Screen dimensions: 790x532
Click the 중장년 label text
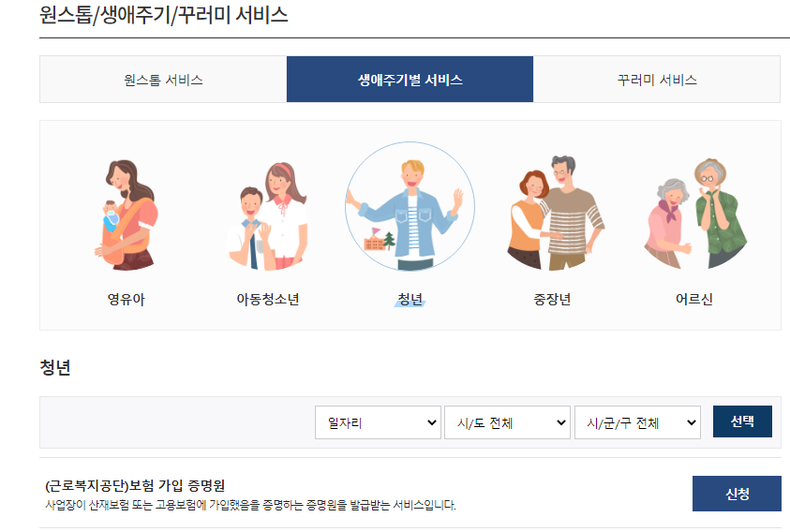552,300
